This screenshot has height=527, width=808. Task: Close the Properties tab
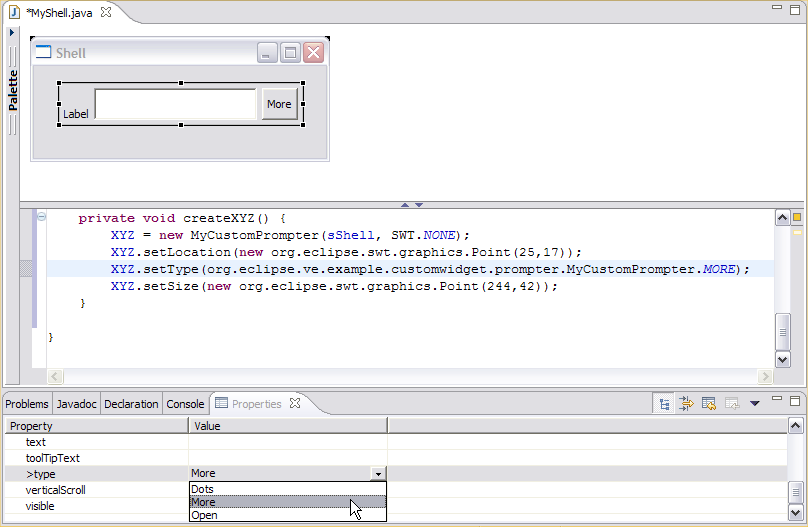pyautogui.click(x=295, y=403)
